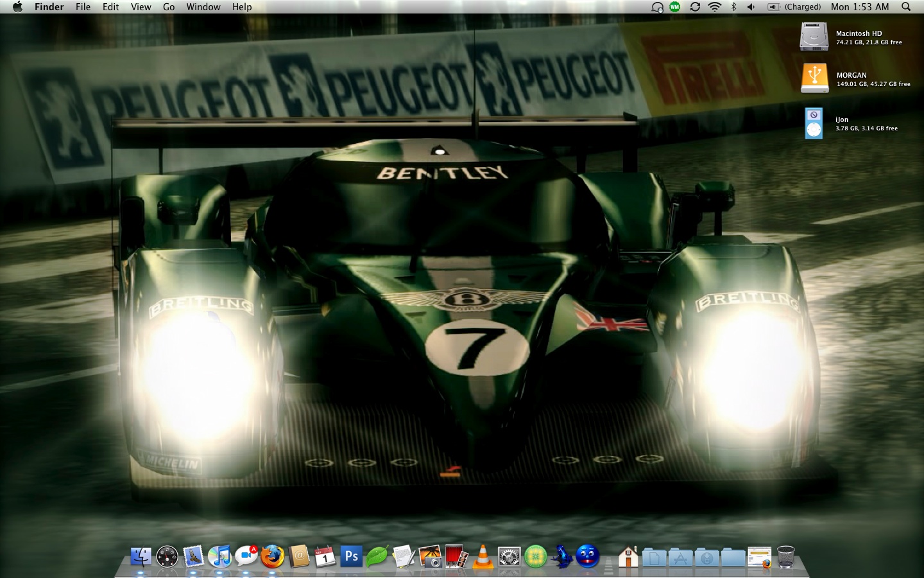Open the Trash in the dock

(785, 556)
